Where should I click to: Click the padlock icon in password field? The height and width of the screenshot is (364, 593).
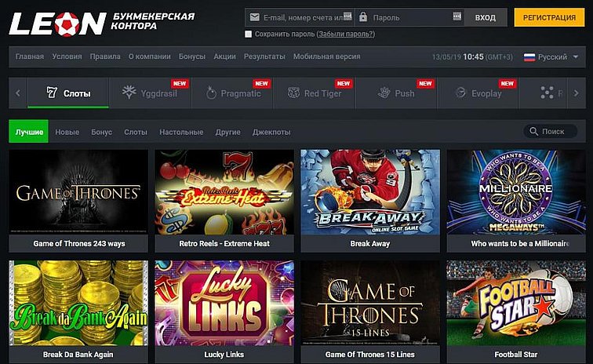(x=363, y=16)
